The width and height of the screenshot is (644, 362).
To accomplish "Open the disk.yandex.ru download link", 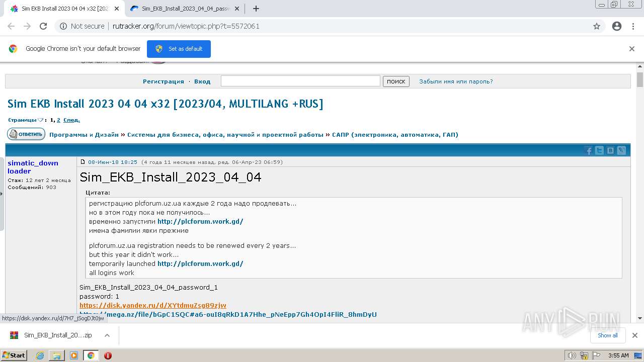I will [x=153, y=306].
